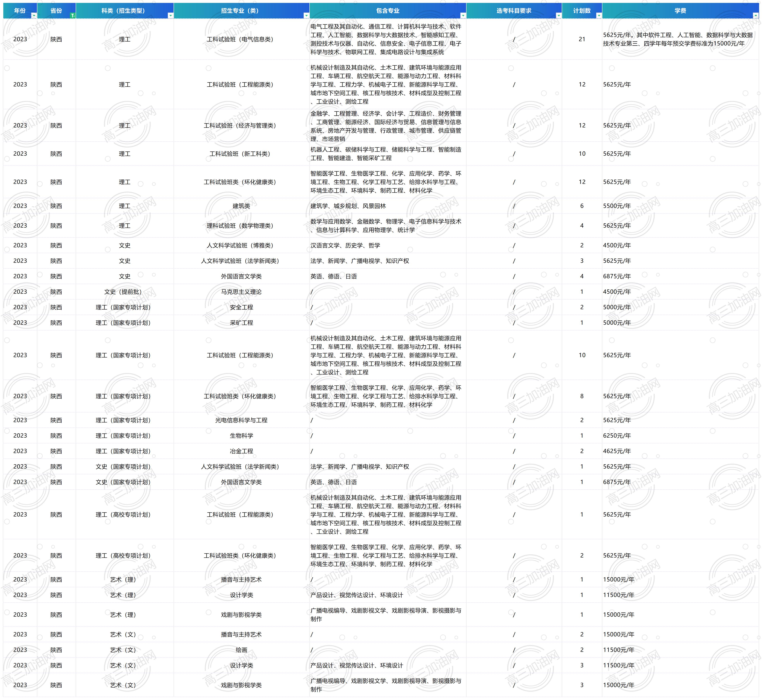
Task: Click the 工科试验班（电气信息类） cell
Action: pyautogui.click(x=241, y=39)
